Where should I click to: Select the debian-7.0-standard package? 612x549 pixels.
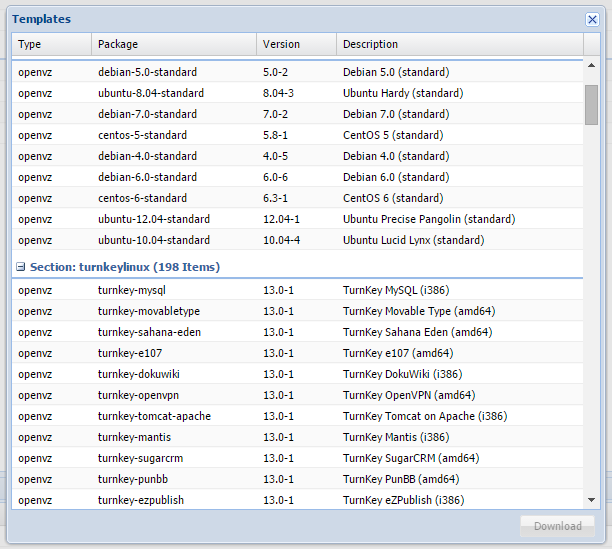tap(147, 114)
